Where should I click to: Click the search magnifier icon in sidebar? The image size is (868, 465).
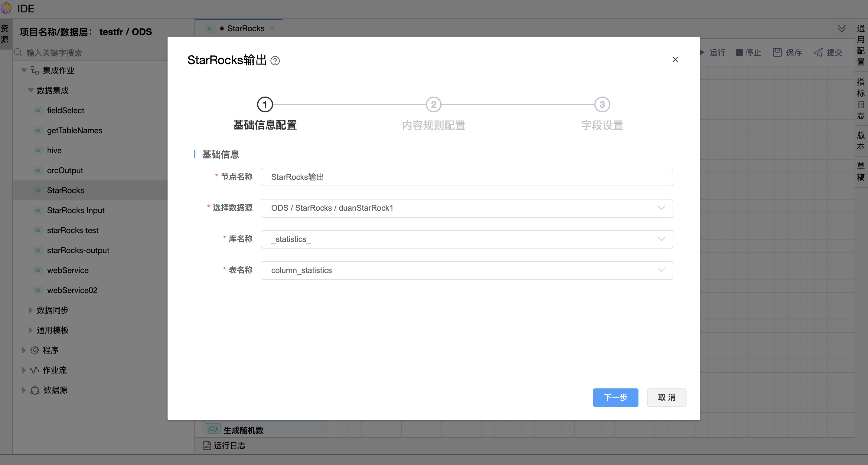pos(18,53)
